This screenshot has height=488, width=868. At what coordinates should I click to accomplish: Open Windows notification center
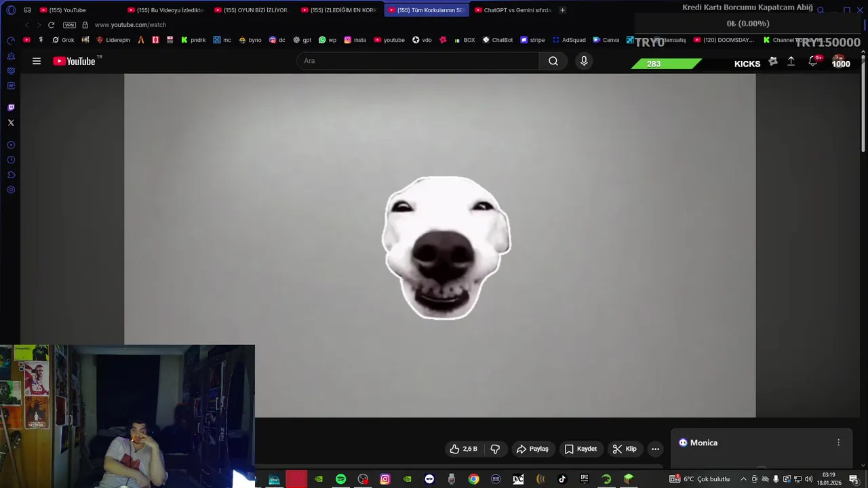tap(854, 479)
